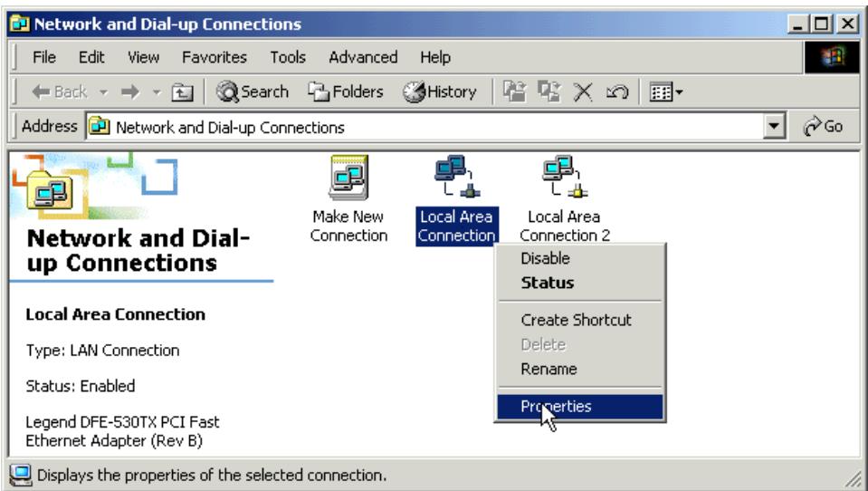Screen dimensions: 868x491
Task: Expand the Address bar dropdown
Action: coord(774,127)
